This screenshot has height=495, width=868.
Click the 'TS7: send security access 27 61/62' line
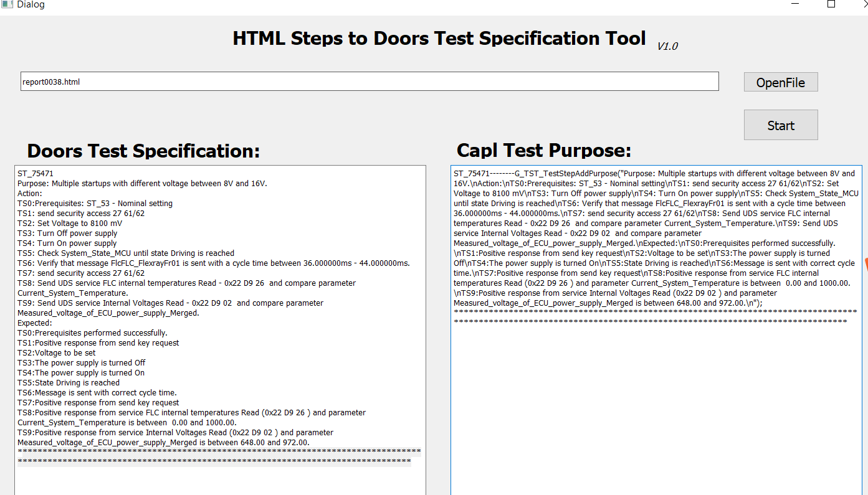coord(81,273)
